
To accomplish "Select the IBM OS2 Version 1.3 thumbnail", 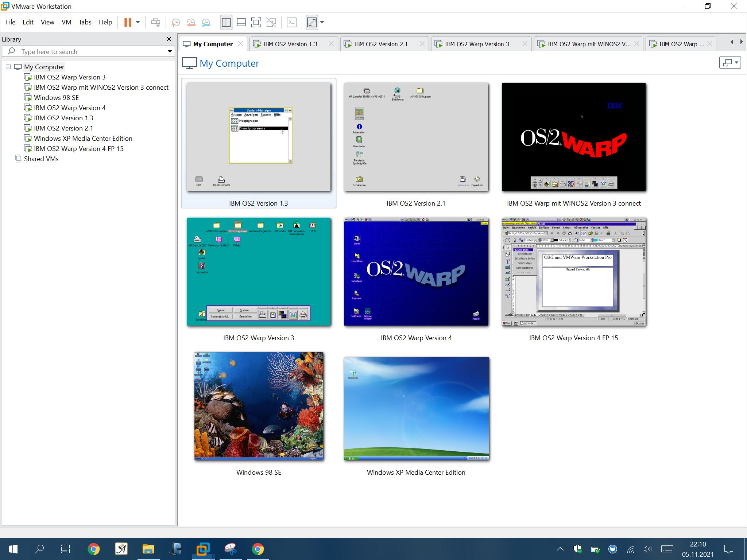I will [259, 137].
